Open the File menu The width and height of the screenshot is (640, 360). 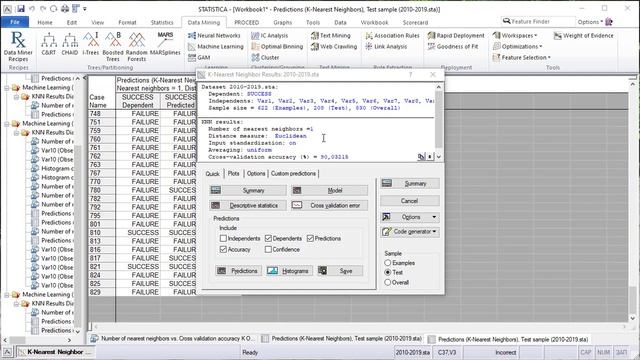(x=15, y=22)
